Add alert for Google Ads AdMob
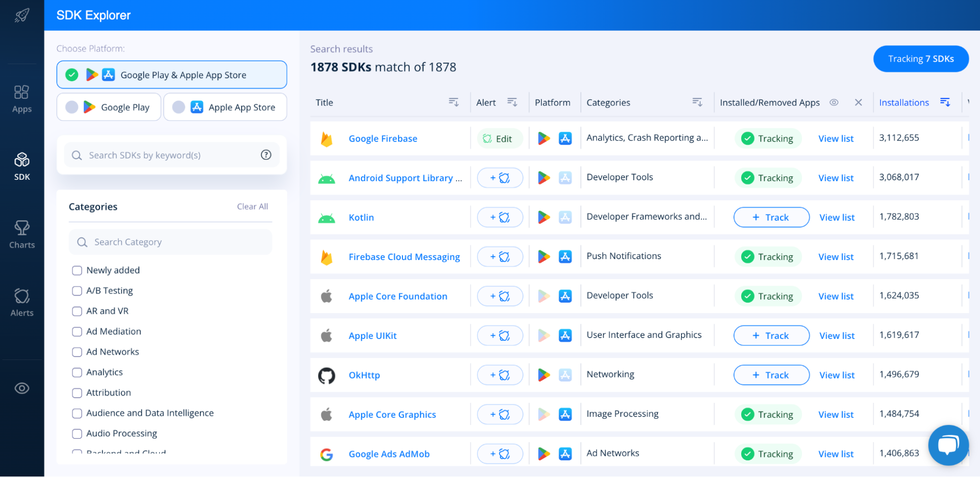The image size is (980, 477). (x=500, y=454)
